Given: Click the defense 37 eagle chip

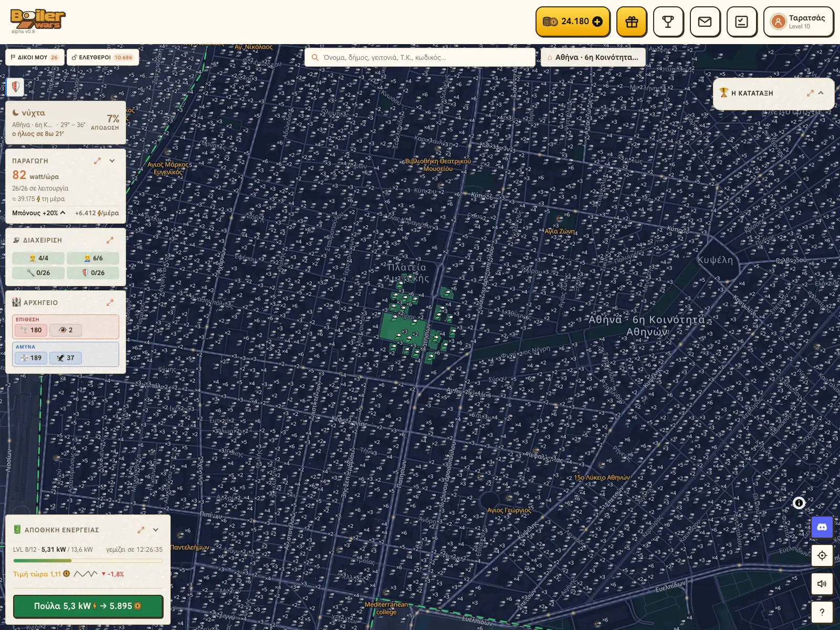Looking at the screenshot, I should tap(66, 358).
